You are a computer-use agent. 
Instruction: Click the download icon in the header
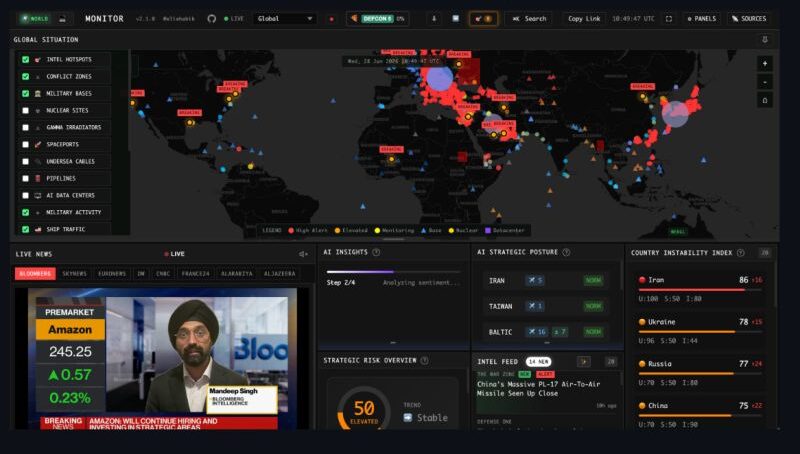[x=434, y=19]
